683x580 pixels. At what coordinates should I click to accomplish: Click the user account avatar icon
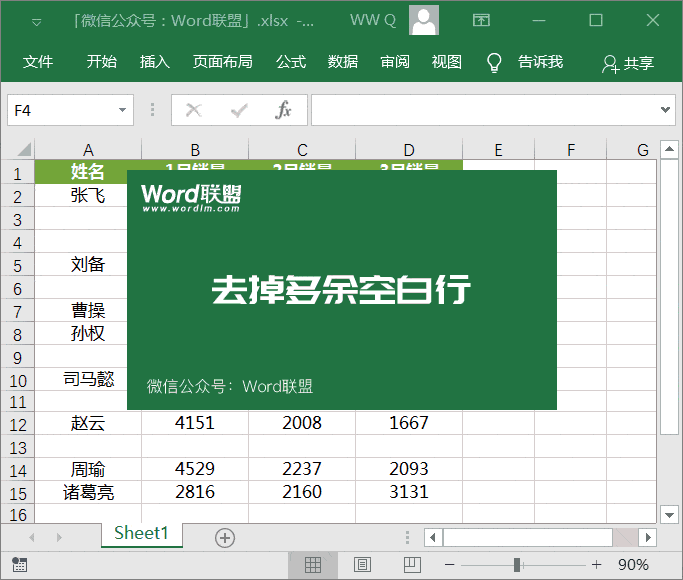pyautogui.click(x=423, y=20)
